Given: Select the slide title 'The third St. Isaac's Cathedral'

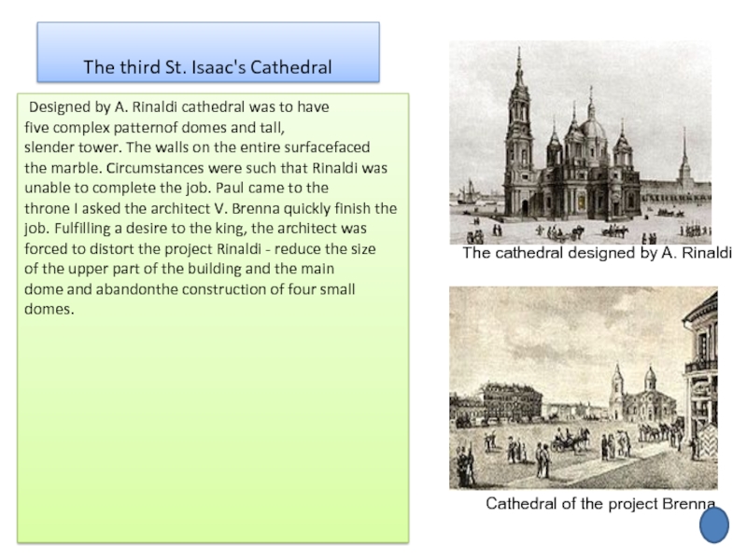Looking at the screenshot, I should (x=207, y=67).
